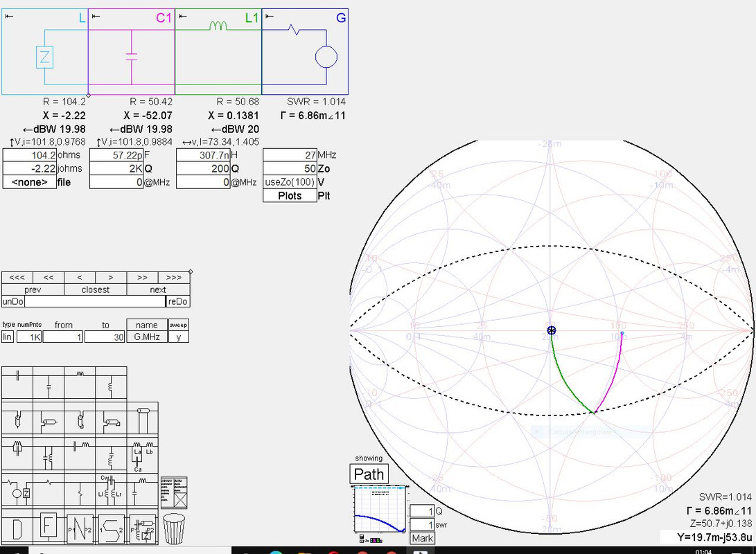Edit the 2K Q capacitor field

[116, 168]
